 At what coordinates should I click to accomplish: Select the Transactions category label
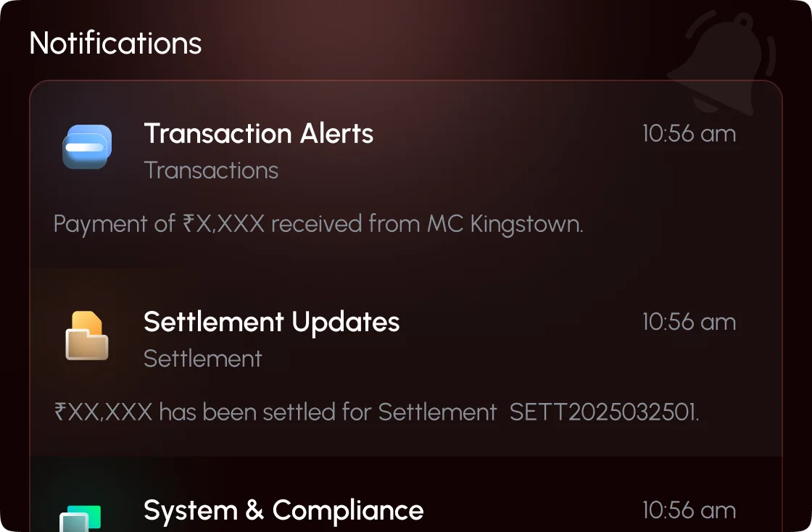coord(211,170)
